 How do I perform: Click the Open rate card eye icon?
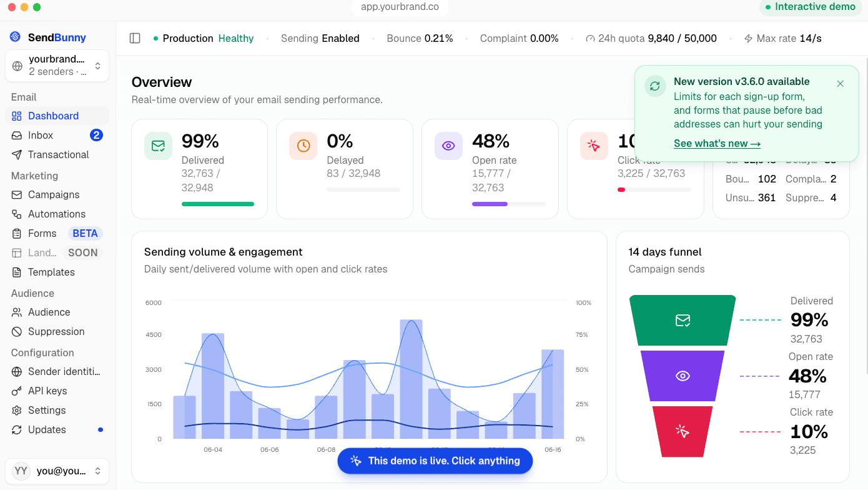point(448,146)
